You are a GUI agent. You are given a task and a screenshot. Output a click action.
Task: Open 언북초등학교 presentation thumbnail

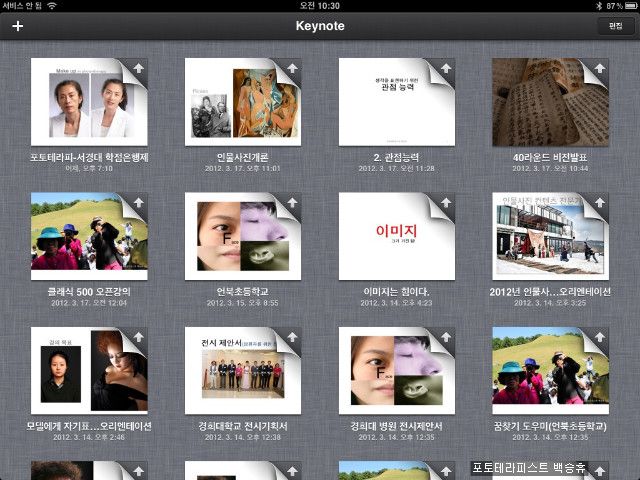point(243,236)
